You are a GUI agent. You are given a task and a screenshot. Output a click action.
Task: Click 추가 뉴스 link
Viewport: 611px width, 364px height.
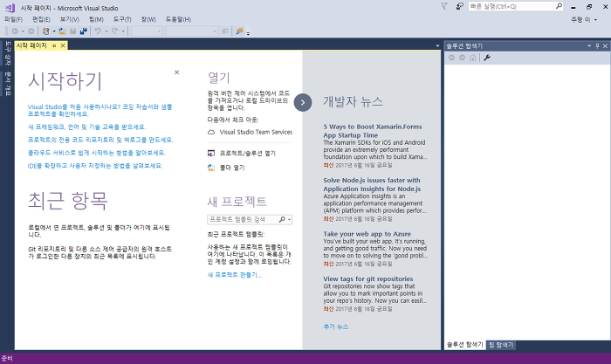coord(336,326)
